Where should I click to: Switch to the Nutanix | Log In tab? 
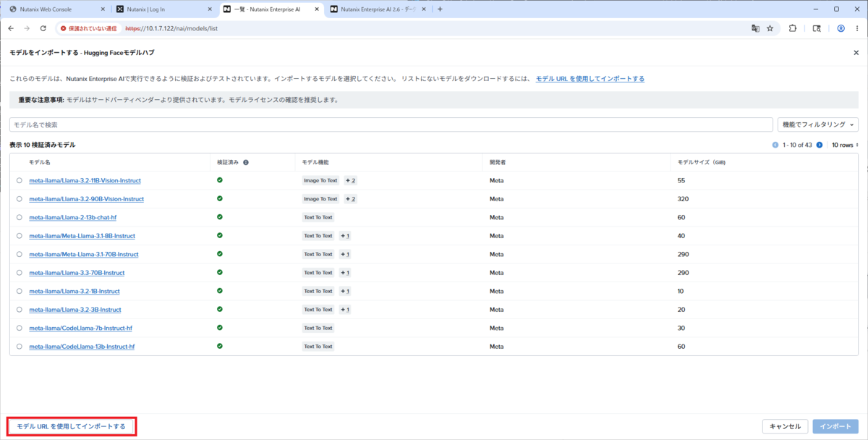pyautogui.click(x=164, y=9)
